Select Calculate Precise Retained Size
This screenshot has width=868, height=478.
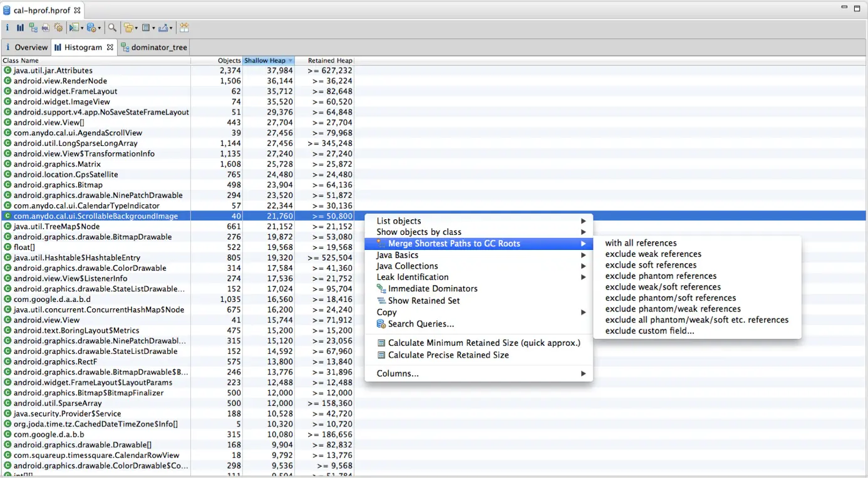(x=478, y=355)
